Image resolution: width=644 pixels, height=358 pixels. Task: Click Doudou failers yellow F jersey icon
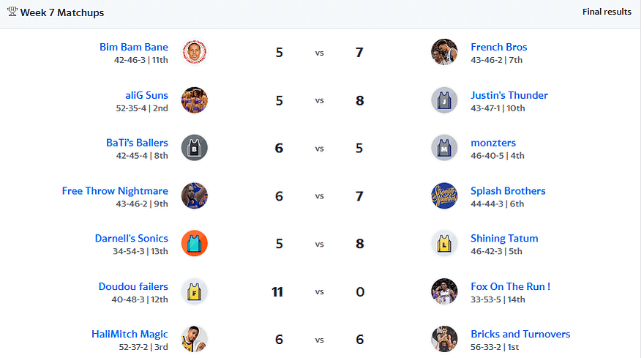coord(194,291)
